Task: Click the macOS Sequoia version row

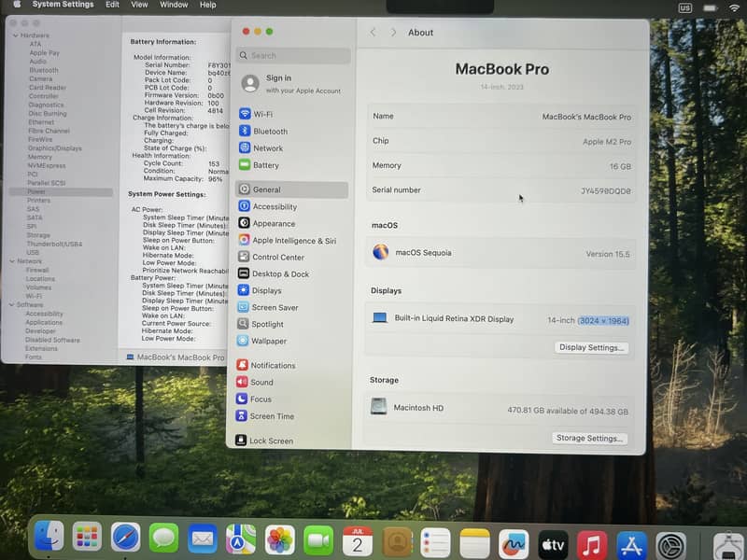Action: 500,253
